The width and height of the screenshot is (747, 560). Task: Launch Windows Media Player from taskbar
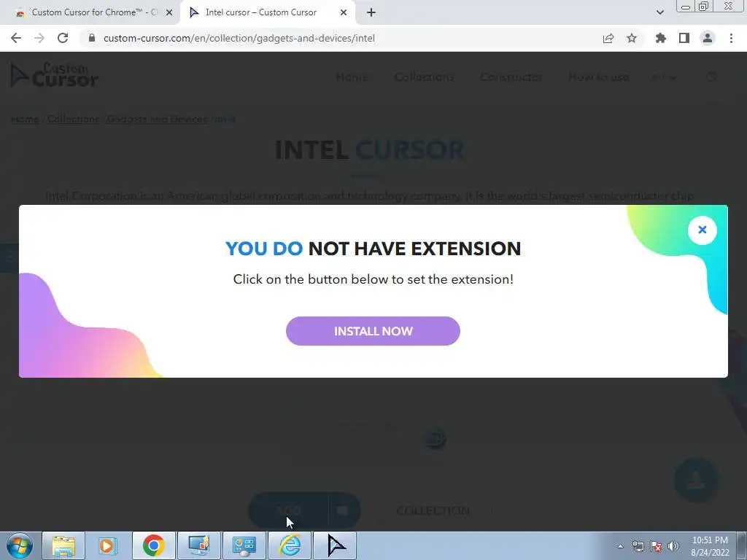(108, 545)
